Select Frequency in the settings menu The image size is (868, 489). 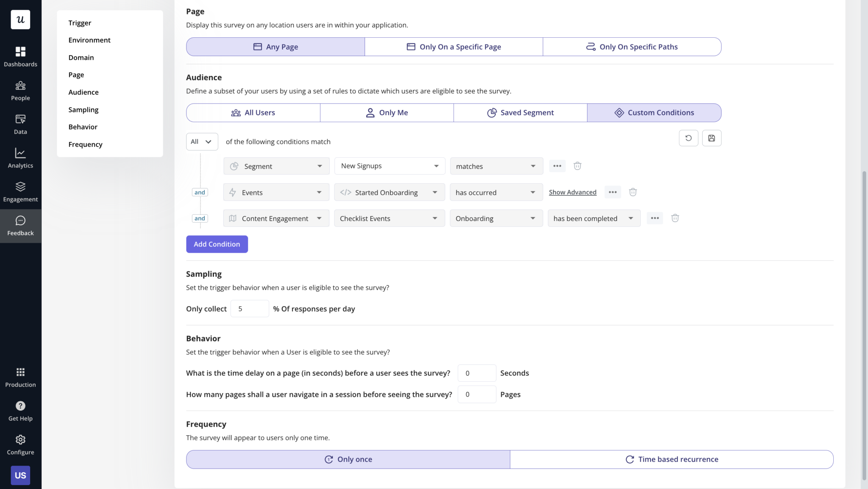pyautogui.click(x=85, y=144)
